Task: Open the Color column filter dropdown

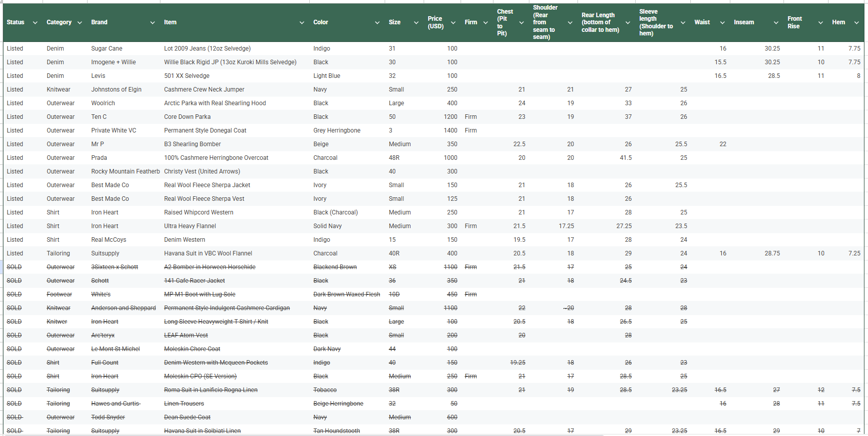Action: (x=377, y=23)
